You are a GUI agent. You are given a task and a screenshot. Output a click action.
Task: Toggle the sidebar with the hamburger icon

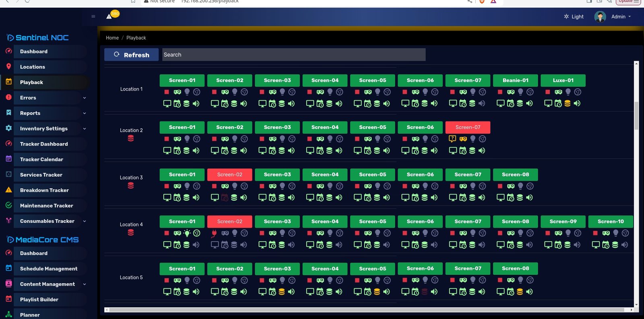(93, 16)
